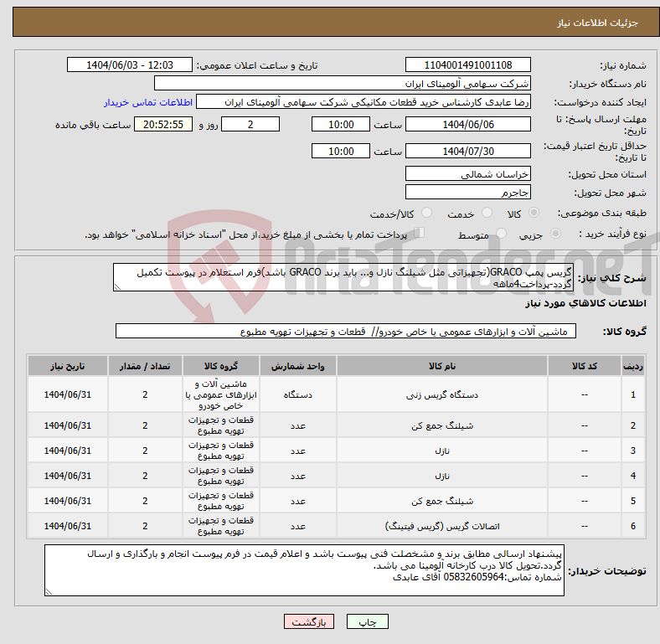Select the متوسط purchase type radio

coord(502,233)
